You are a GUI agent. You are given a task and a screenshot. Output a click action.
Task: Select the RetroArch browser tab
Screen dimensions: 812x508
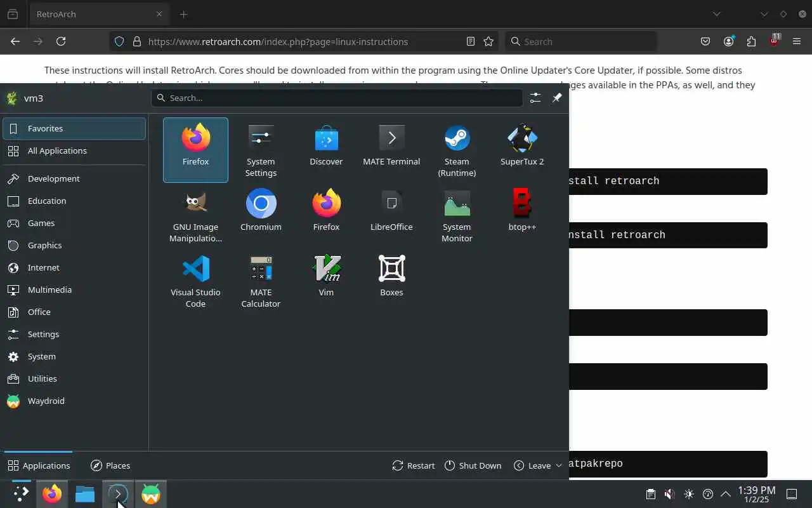[100, 14]
